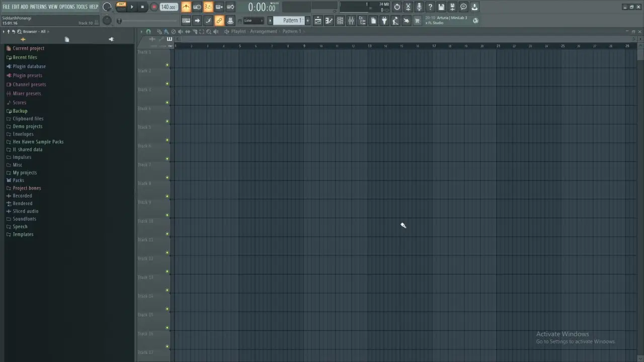This screenshot has height=362, width=644.
Task: Open the plugin picker plug icon
Action: point(384,21)
